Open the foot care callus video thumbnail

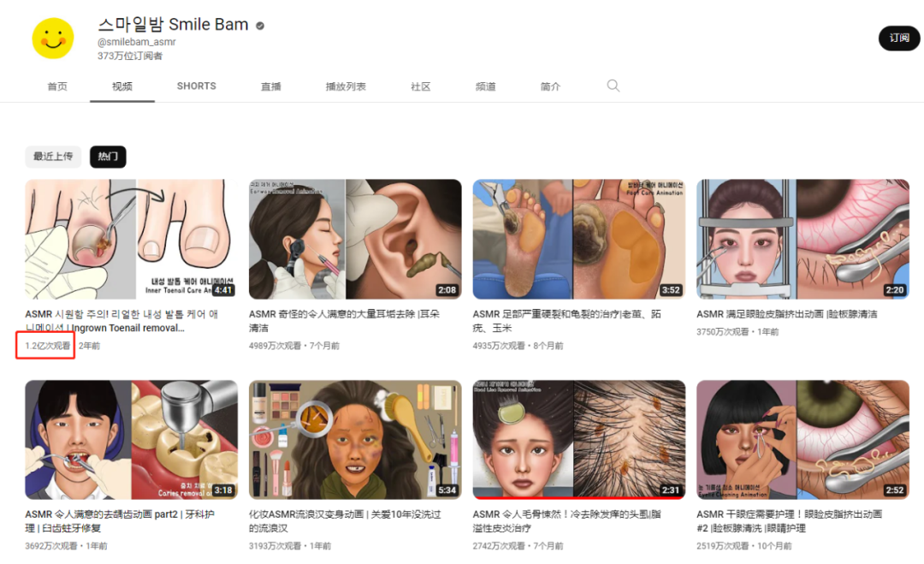(x=578, y=239)
